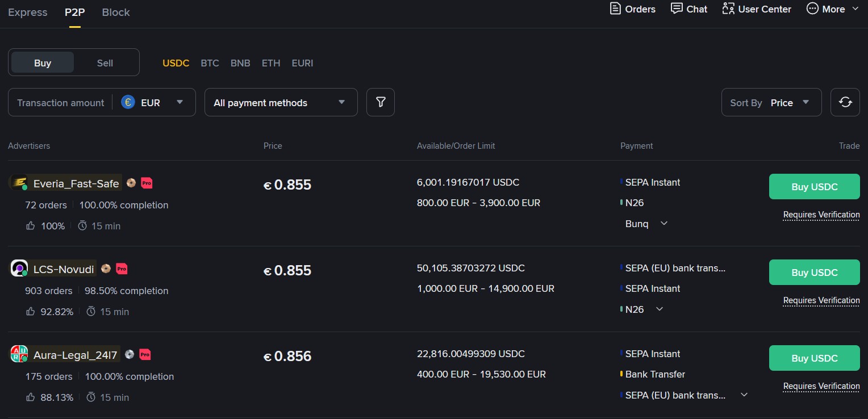Click the Advertisers column header

[29, 146]
